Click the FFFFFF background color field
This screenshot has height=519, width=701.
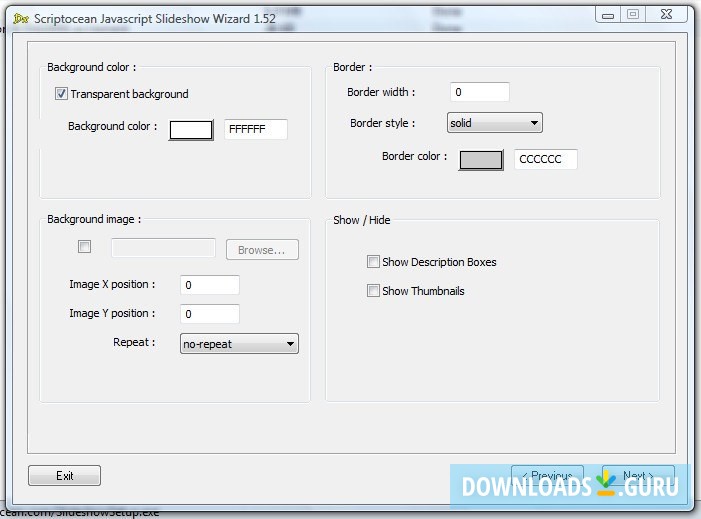tap(256, 129)
